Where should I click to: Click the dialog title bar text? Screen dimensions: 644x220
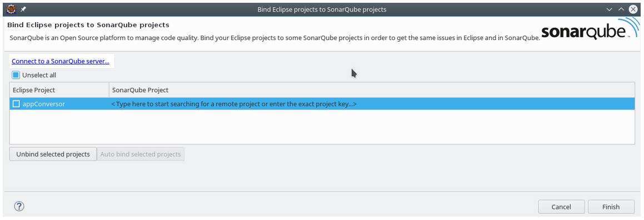click(322, 9)
